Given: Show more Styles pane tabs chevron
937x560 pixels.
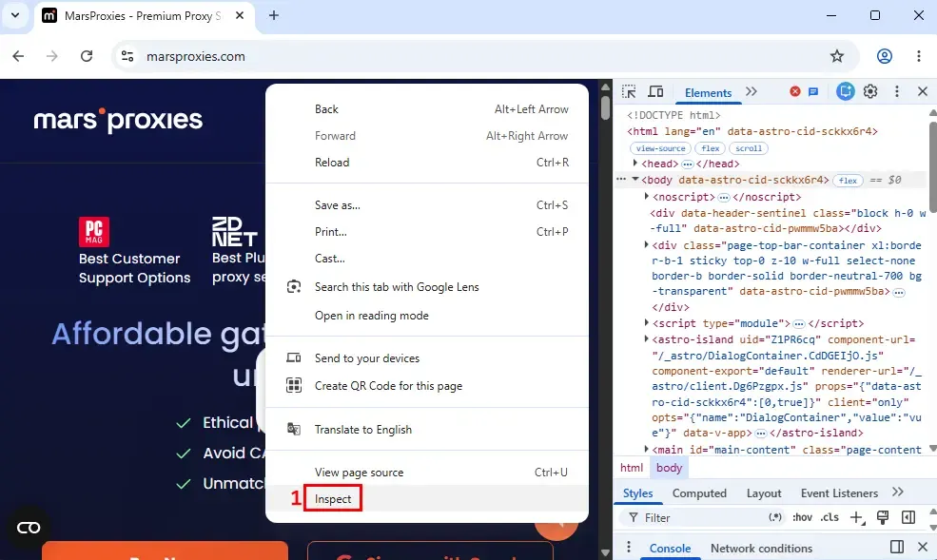Looking at the screenshot, I should pos(898,492).
